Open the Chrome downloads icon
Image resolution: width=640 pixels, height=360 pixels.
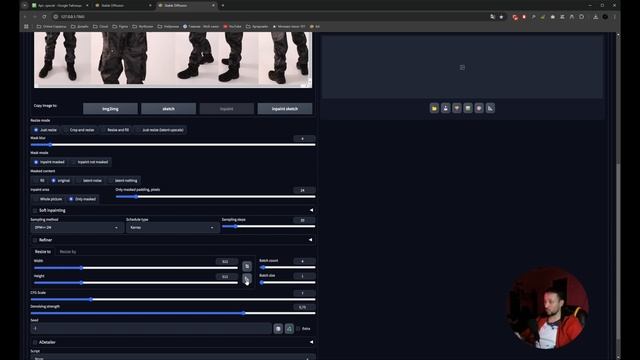point(596,17)
